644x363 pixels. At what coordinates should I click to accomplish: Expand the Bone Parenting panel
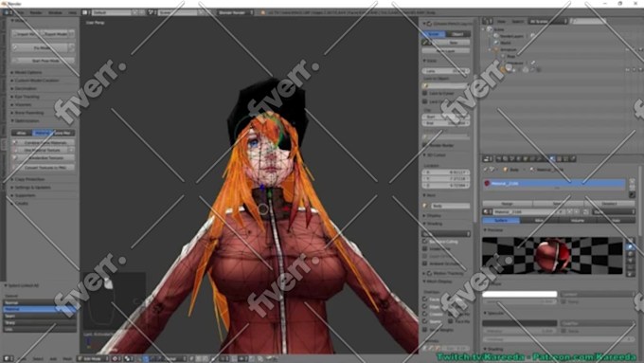28,113
